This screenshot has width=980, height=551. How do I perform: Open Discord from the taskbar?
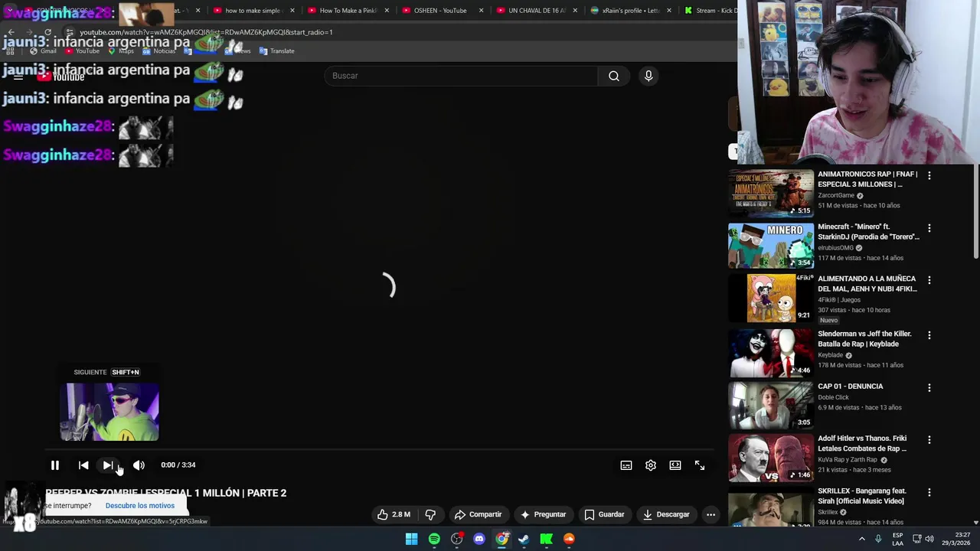click(x=479, y=539)
